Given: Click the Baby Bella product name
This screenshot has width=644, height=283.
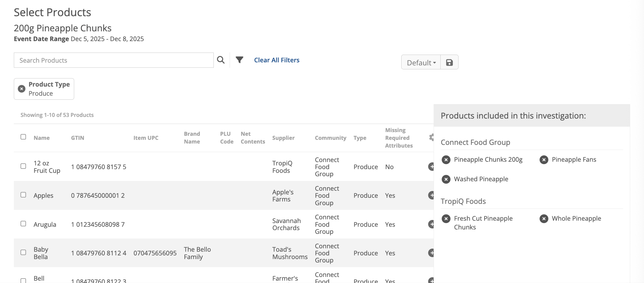Looking at the screenshot, I should 41,253.
